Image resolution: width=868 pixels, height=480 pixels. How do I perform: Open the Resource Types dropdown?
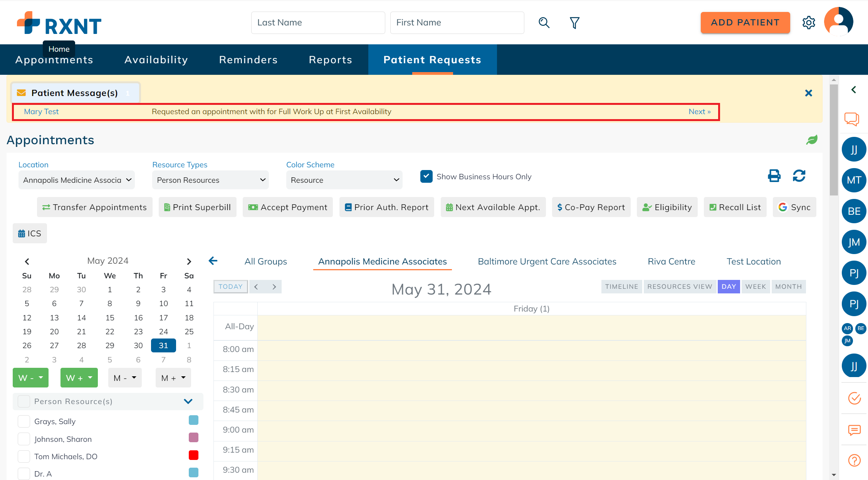[x=210, y=180]
